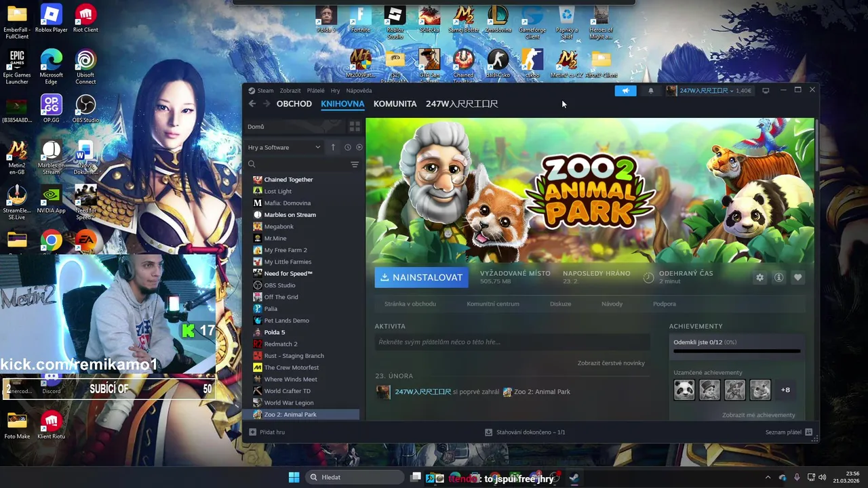The width and height of the screenshot is (868, 488).
Task: Open Stahování dokončeno downloads status
Action: pos(525,432)
